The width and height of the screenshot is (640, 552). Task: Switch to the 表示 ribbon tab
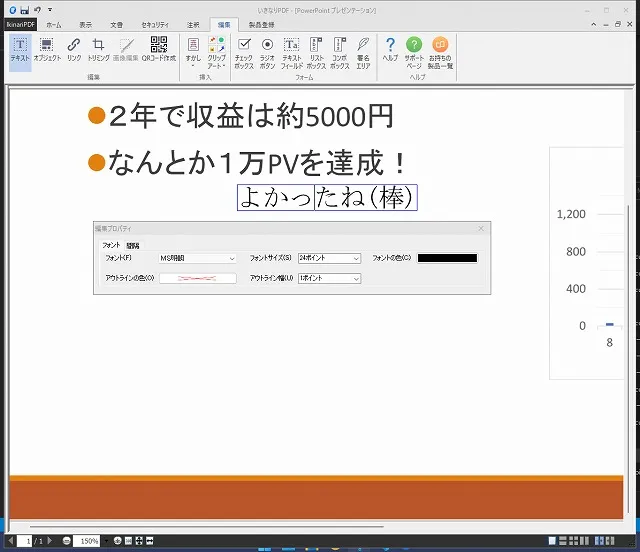click(85, 25)
